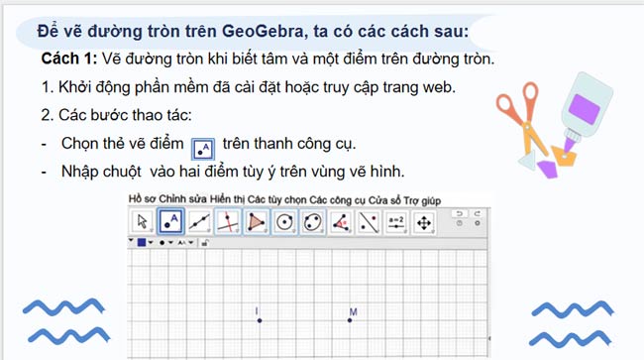Open the settings gear icon below Redo
Image resolution: width=644 pixels, height=360 pixels.
478,223
